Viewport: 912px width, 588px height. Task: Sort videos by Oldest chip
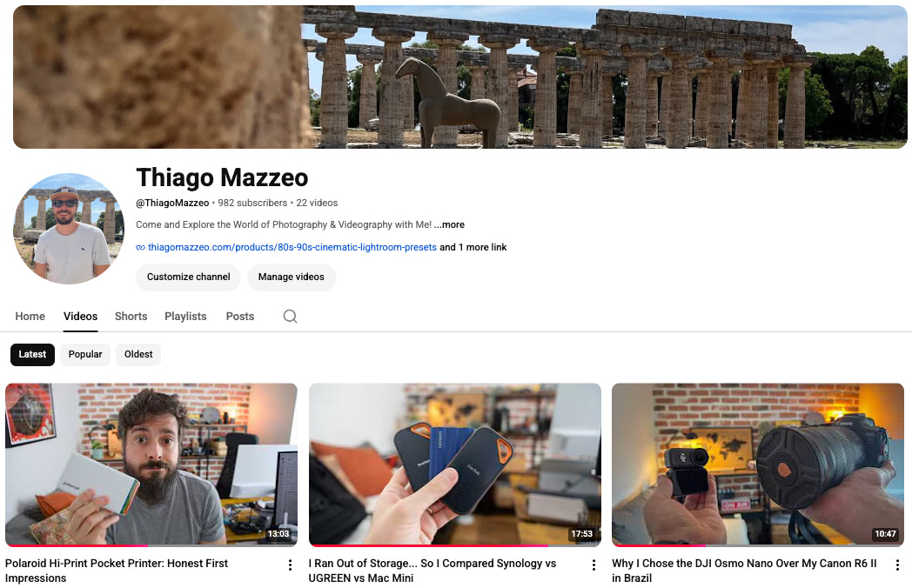click(x=138, y=354)
